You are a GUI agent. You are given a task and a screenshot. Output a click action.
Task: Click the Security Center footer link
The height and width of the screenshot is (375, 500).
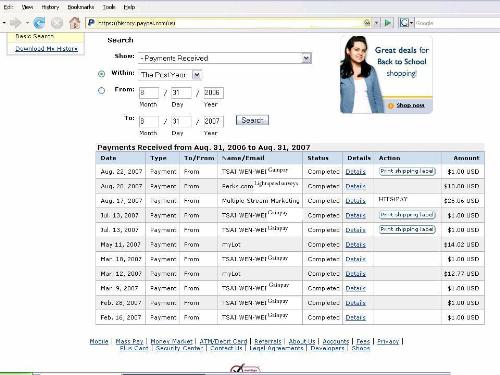tap(179, 348)
